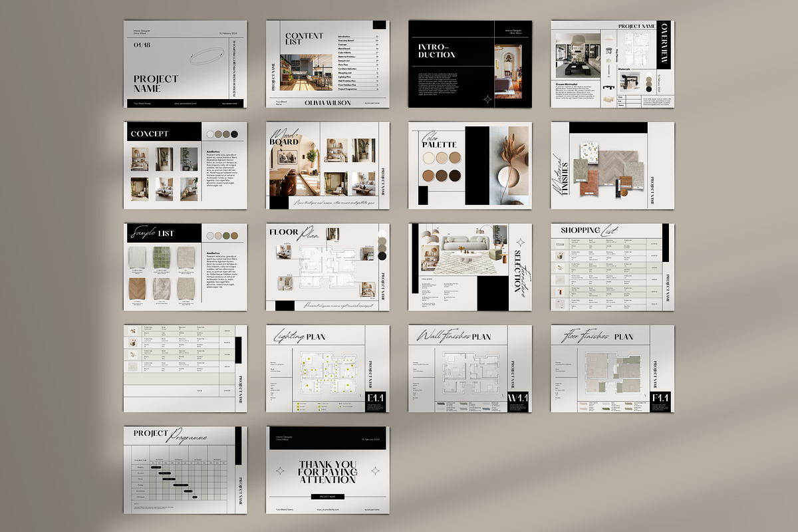Pick the green swatch on Sample List slide

[x=226, y=235]
